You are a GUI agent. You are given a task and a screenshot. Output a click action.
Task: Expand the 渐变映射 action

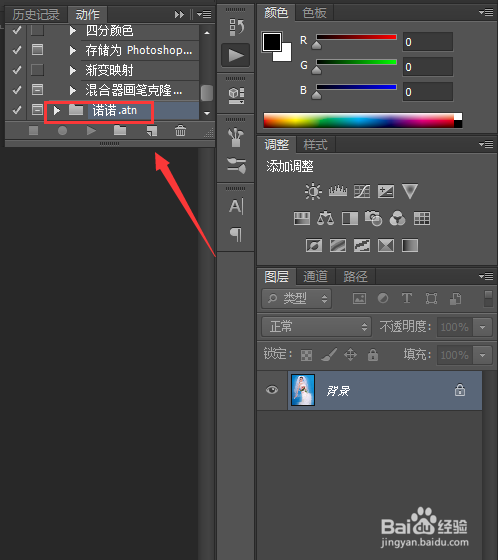[73, 70]
